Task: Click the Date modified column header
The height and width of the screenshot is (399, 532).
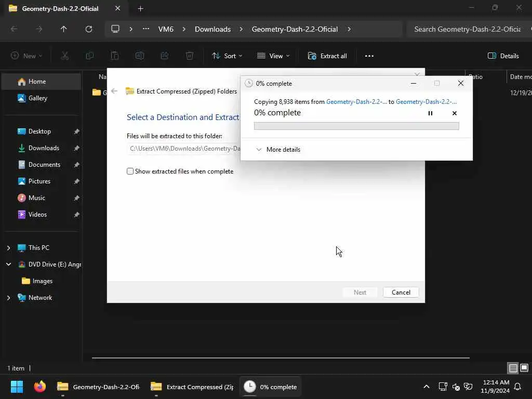Action: [x=520, y=77]
